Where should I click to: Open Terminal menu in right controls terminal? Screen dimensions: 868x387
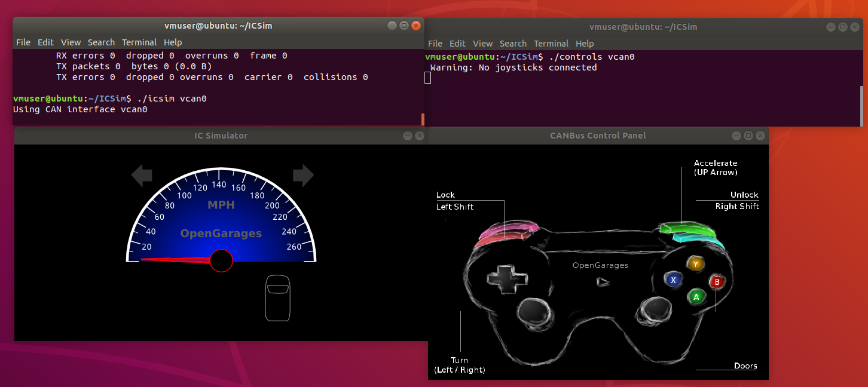pyautogui.click(x=551, y=44)
